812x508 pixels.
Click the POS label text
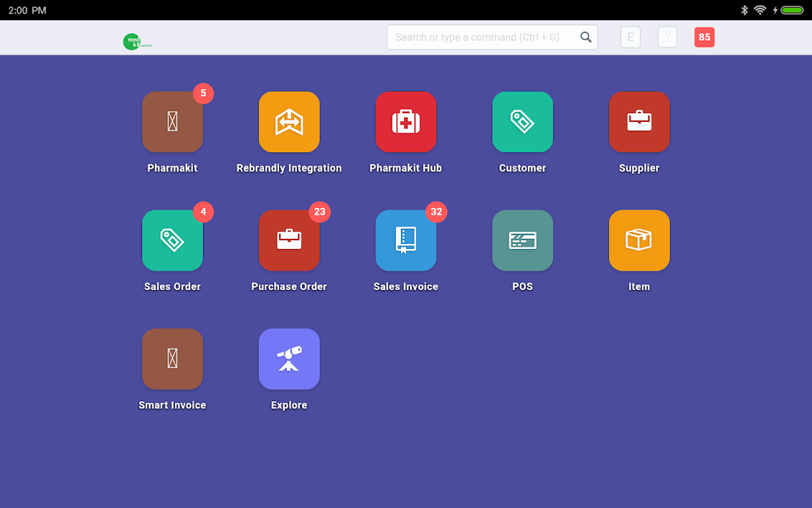pos(523,287)
